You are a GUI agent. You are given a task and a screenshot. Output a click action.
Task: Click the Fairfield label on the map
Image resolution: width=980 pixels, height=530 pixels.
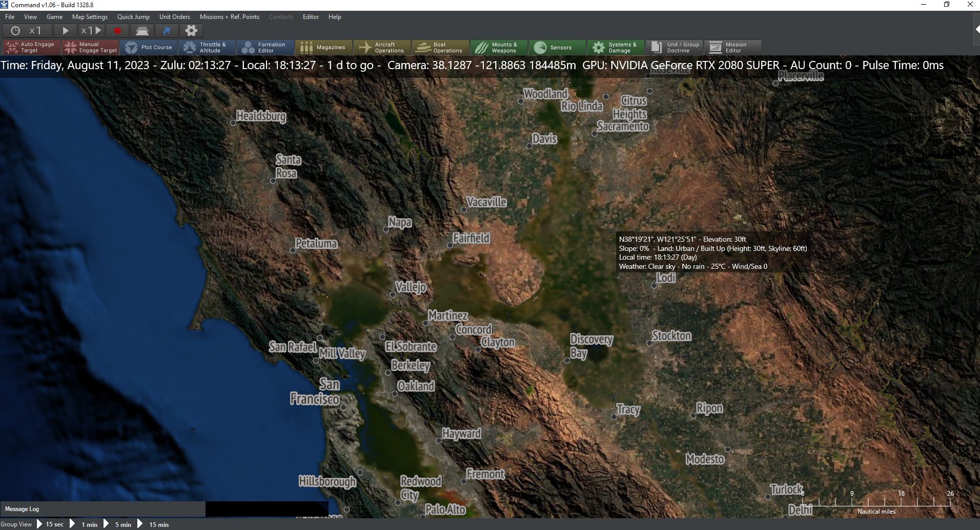(x=472, y=238)
